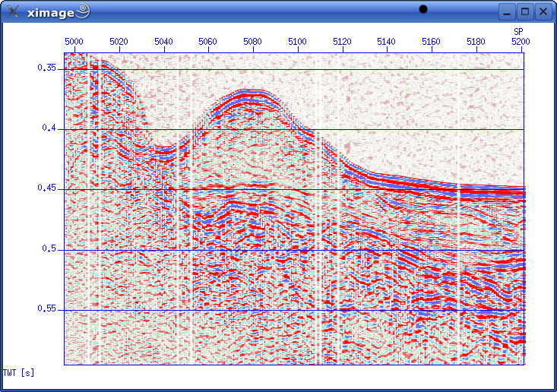557x392 pixels.
Task: Minimize the ximage window
Action: 507,11
